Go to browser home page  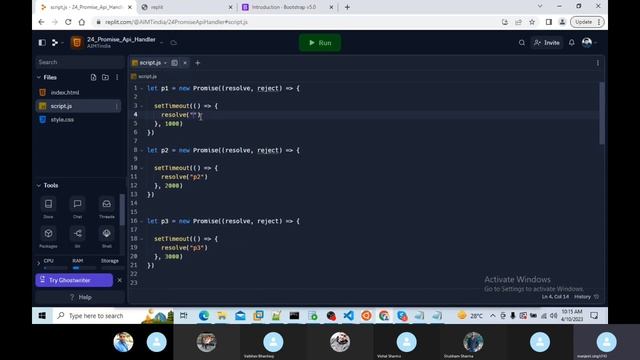[82, 22]
